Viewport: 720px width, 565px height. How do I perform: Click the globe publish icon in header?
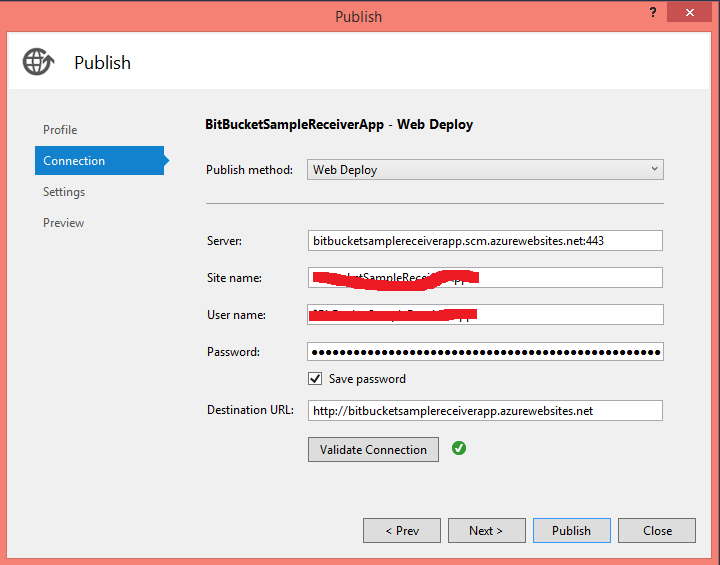(39, 62)
